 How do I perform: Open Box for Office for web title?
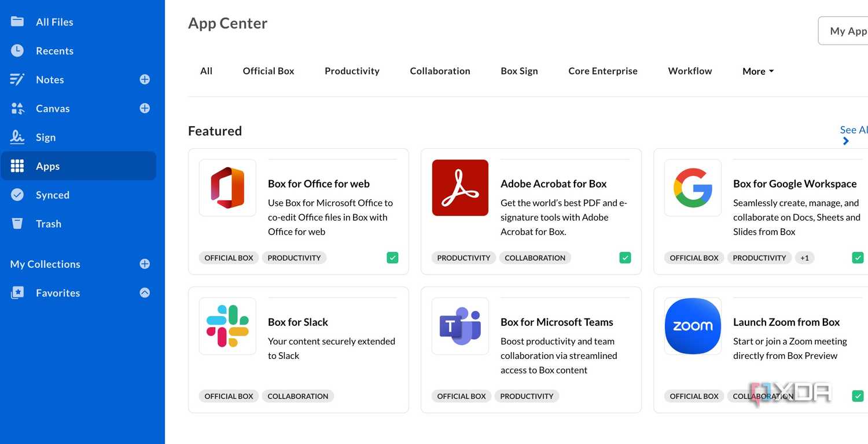coord(319,184)
